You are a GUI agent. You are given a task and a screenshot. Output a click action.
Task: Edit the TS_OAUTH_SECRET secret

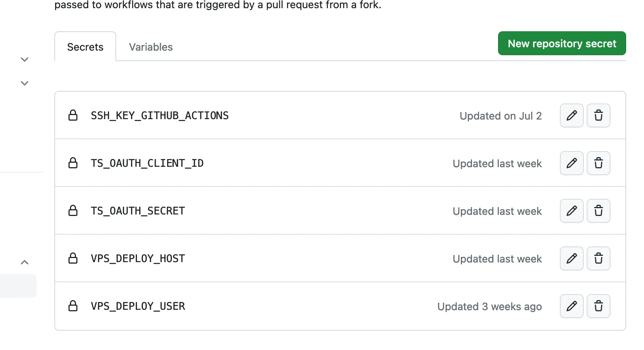point(571,211)
